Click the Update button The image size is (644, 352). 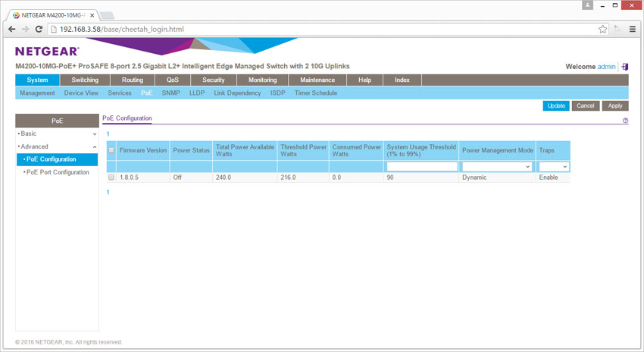[556, 105]
